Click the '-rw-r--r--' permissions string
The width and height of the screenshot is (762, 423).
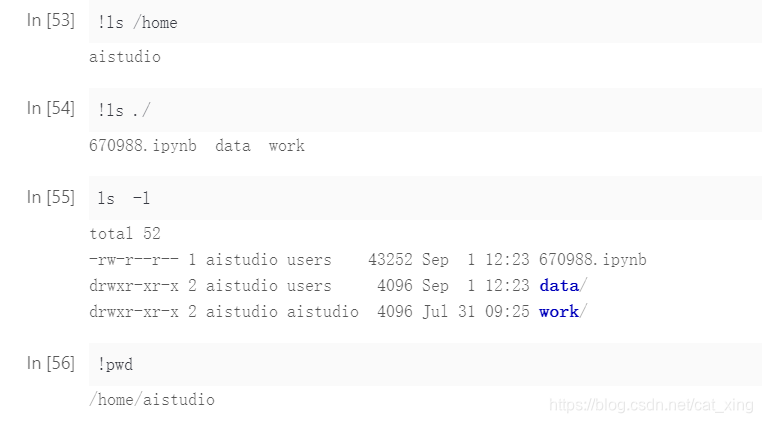[x=134, y=260]
